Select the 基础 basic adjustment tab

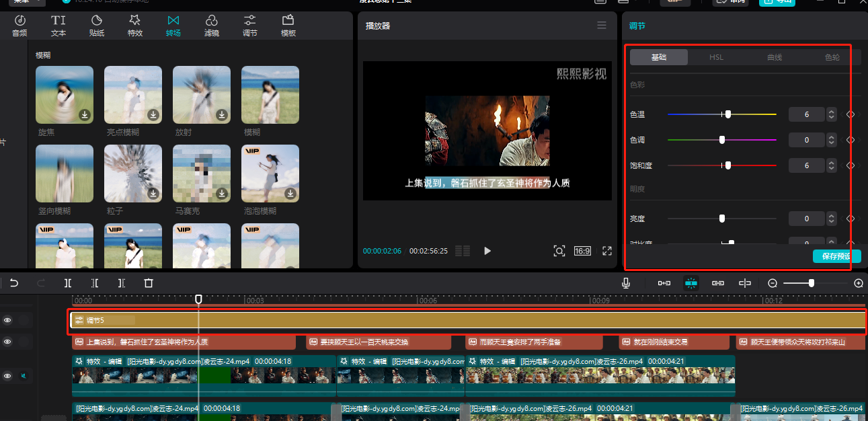click(x=659, y=57)
